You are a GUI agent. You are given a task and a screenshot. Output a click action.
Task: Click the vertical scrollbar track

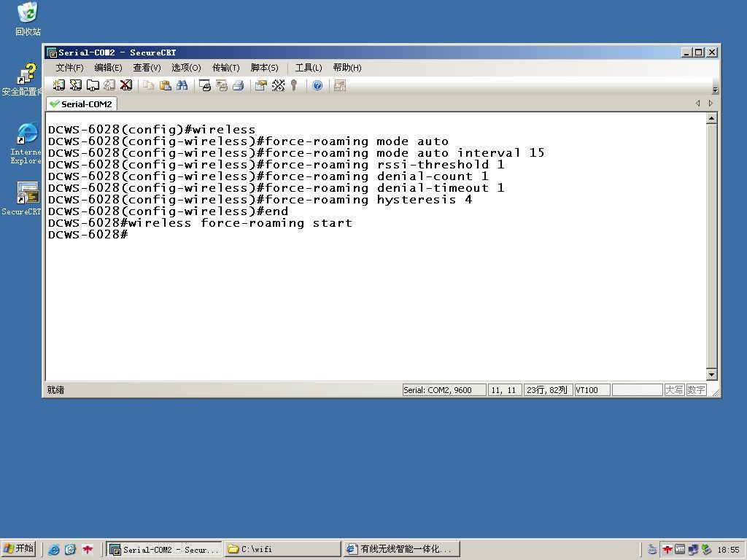712,246
